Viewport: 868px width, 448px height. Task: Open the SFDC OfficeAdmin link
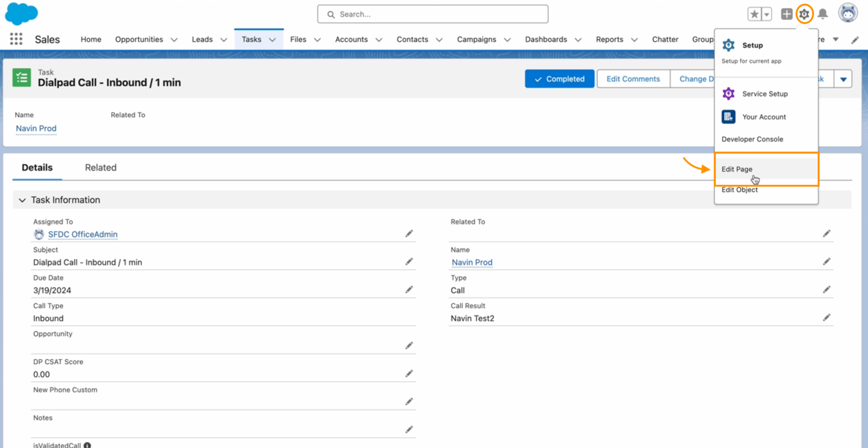coord(83,235)
